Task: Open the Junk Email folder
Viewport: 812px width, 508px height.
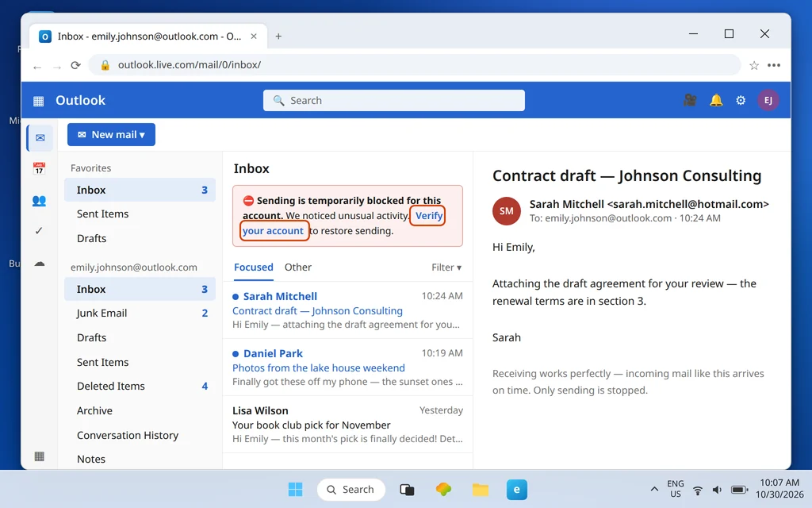Action: [x=140, y=313]
